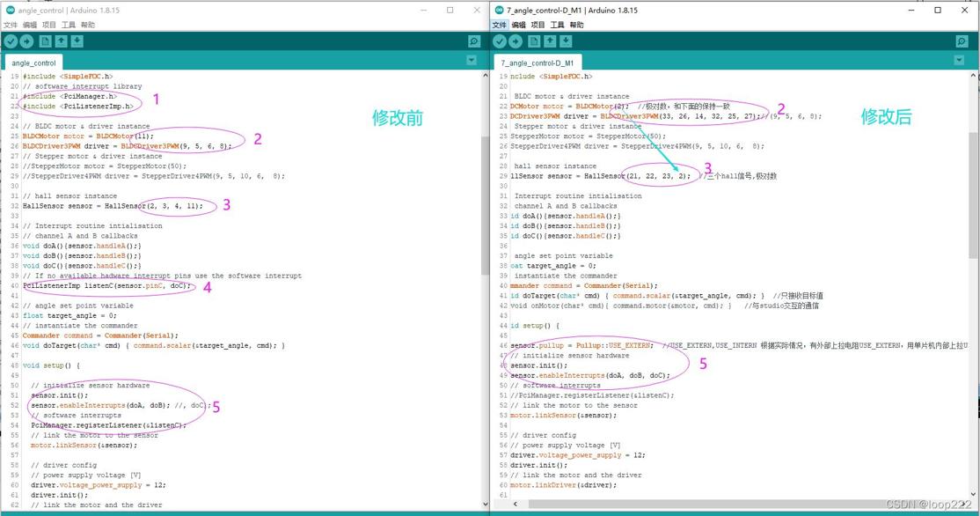The height and width of the screenshot is (516, 980).
Task: Click Upload arrow in angle_control window
Action: pos(27,41)
